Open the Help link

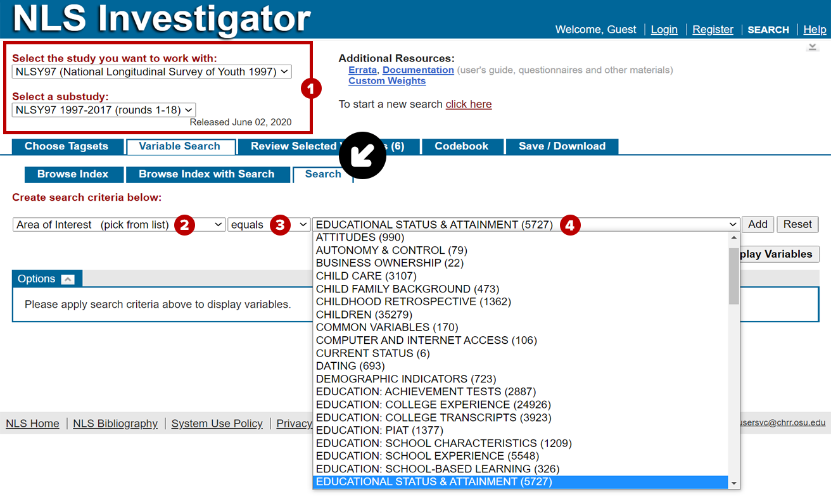pos(815,30)
